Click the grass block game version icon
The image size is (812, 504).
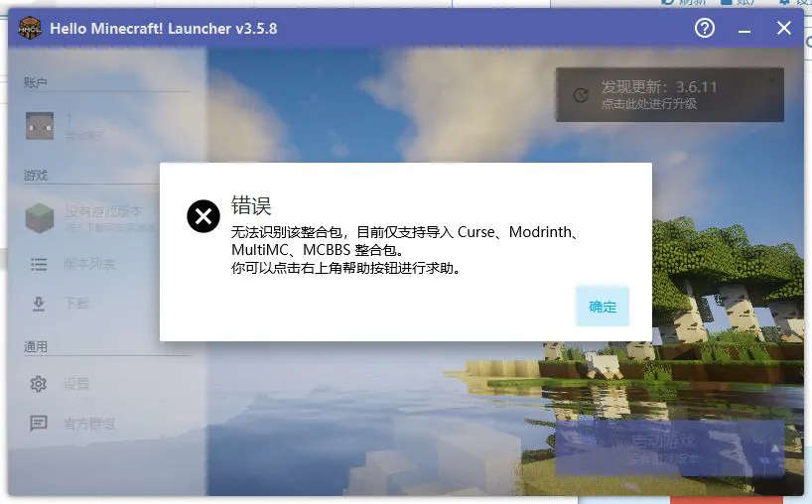pos(40,218)
